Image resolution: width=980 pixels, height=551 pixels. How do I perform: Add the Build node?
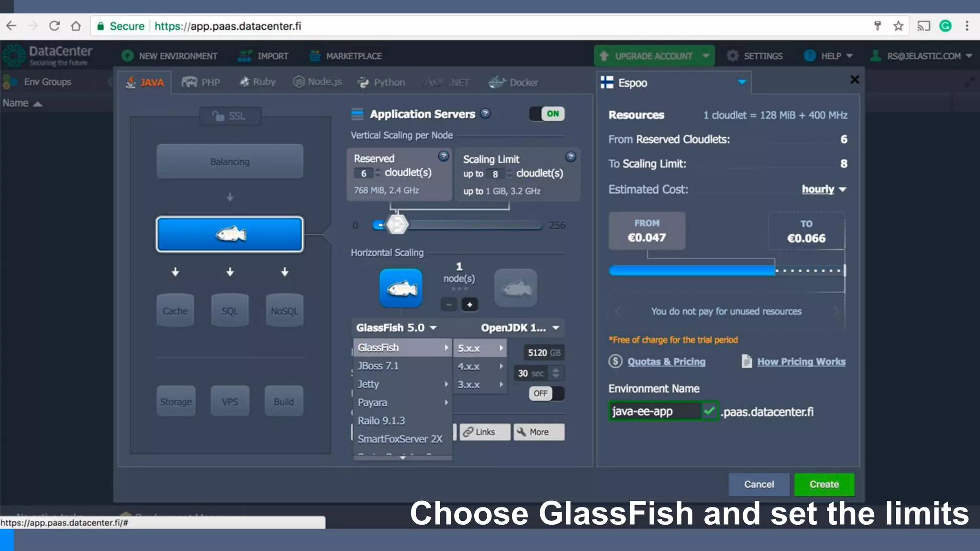284,401
